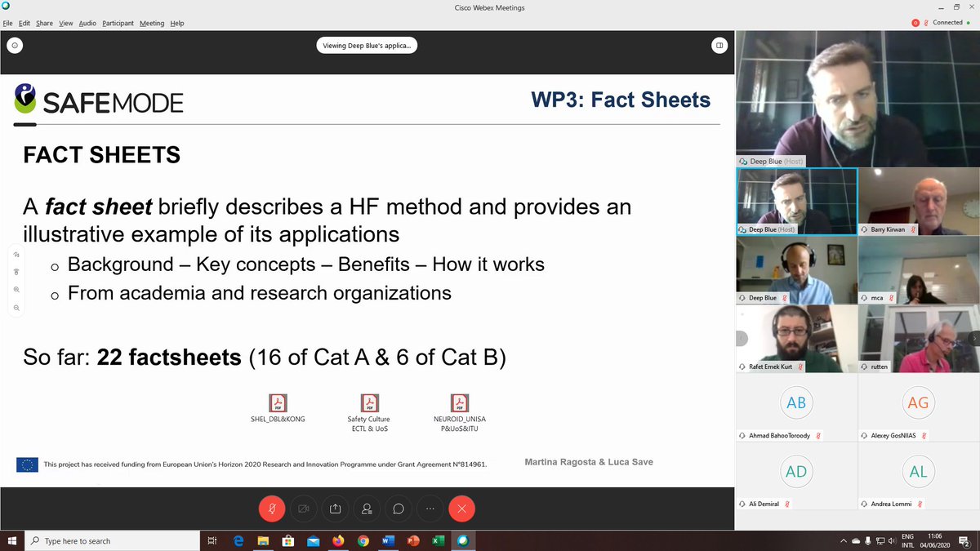The image size is (980, 551).
Task: Zoom in on the shared content
Action: coord(16,290)
